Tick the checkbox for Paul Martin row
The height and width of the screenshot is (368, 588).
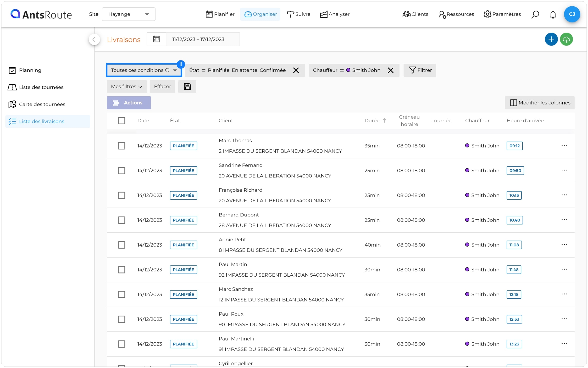(x=122, y=270)
